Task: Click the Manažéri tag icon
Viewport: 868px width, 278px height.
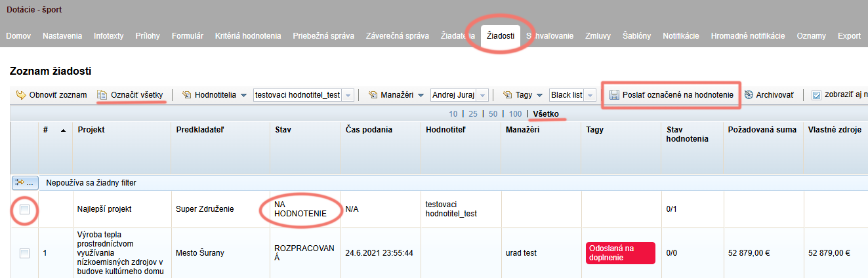Action: coord(373,95)
